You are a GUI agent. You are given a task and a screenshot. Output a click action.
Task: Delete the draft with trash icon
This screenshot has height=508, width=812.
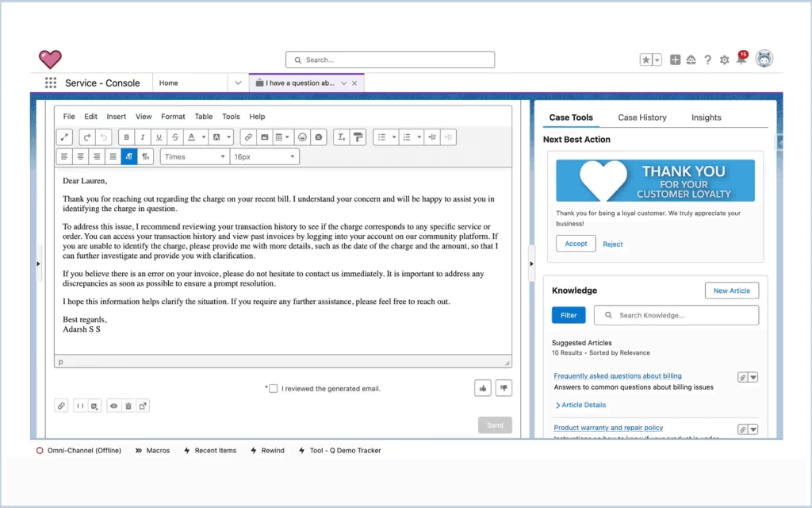click(128, 406)
